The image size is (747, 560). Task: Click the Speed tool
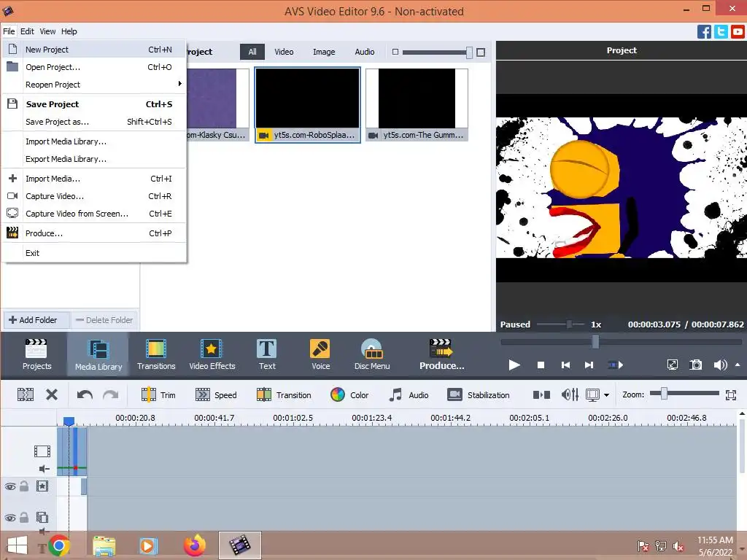click(x=216, y=394)
